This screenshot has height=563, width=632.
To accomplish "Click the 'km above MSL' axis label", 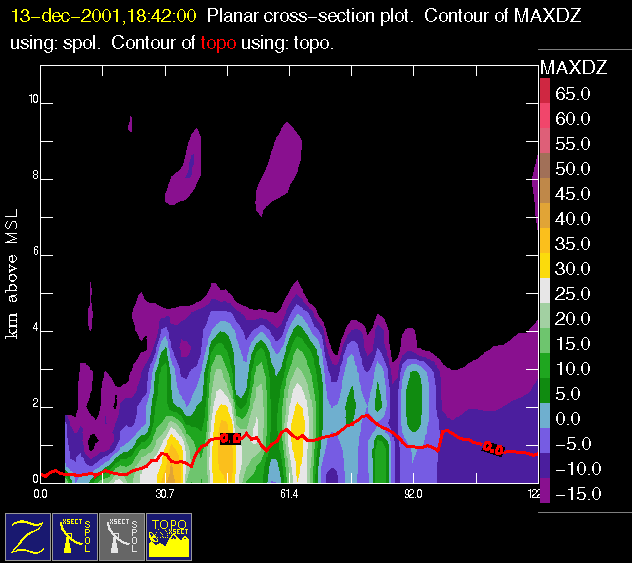I will coord(14,281).
